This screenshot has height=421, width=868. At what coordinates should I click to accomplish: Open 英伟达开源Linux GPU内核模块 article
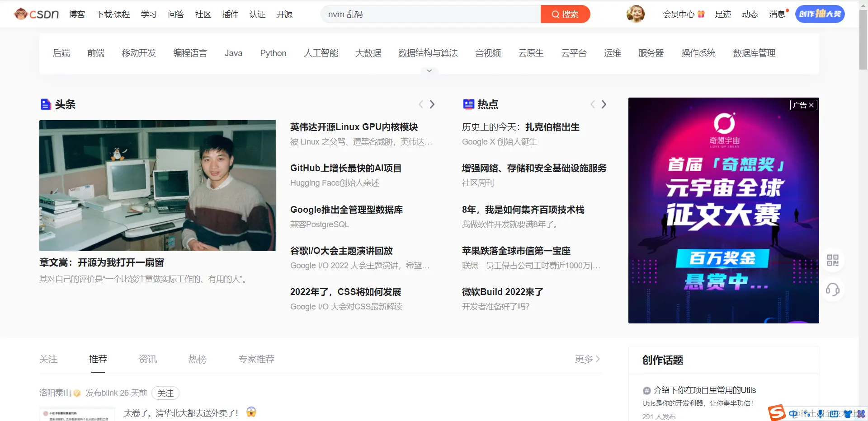354,127
